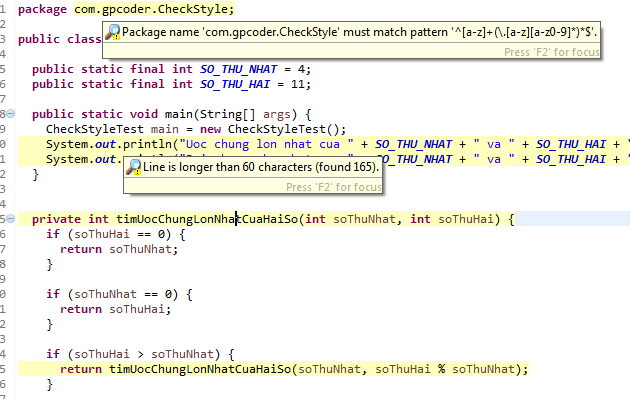Click the 'int soThuHai' parameter in method signature
The width and height of the screenshot is (630, 399).
pyautogui.click(x=452, y=219)
